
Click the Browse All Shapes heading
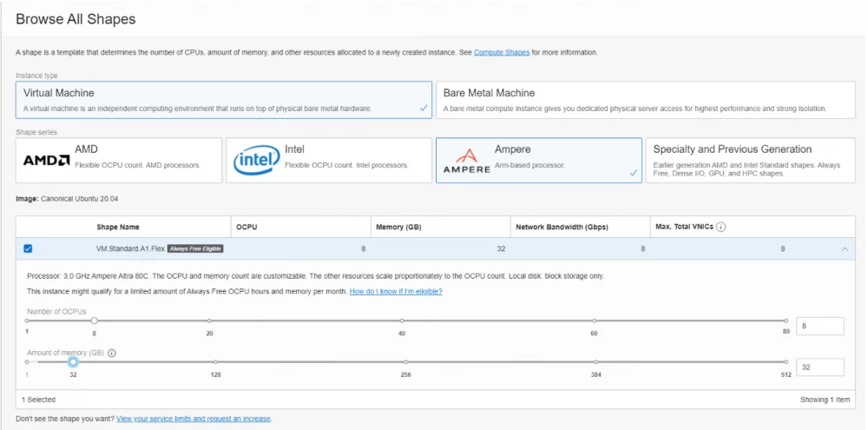coord(76,19)
